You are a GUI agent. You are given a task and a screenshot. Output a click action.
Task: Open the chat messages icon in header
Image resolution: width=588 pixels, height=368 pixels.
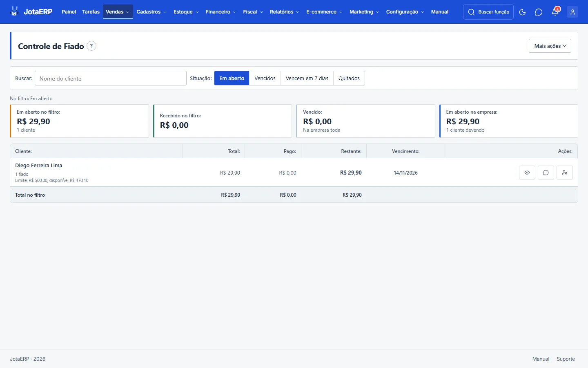(x=539, y=12)
